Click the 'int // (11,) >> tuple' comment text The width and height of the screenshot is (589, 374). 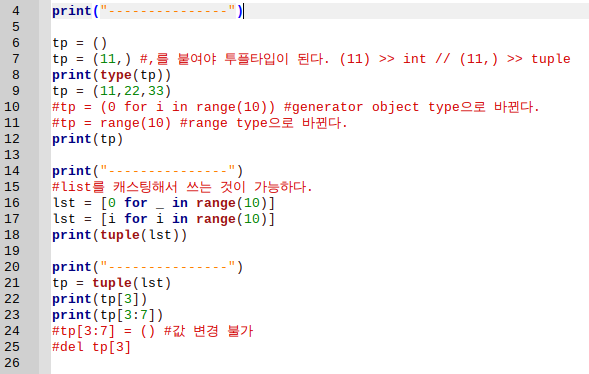pyautogui.click(x=487, y=59)
